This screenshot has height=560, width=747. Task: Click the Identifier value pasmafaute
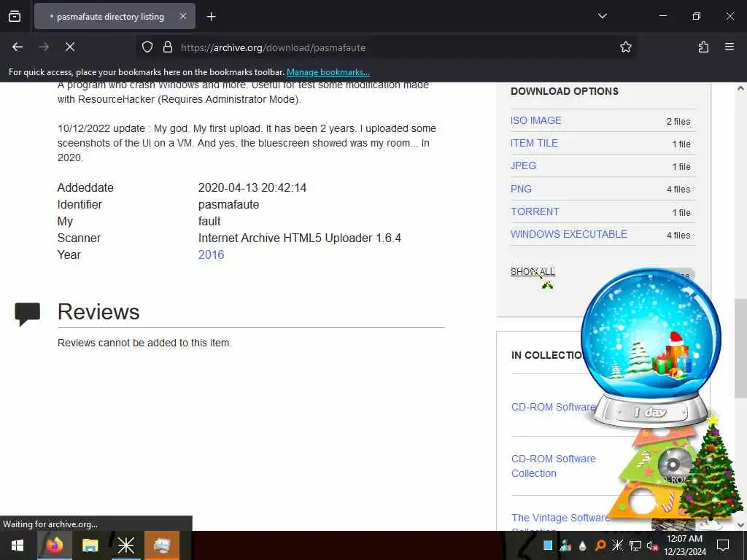point(228,205)
